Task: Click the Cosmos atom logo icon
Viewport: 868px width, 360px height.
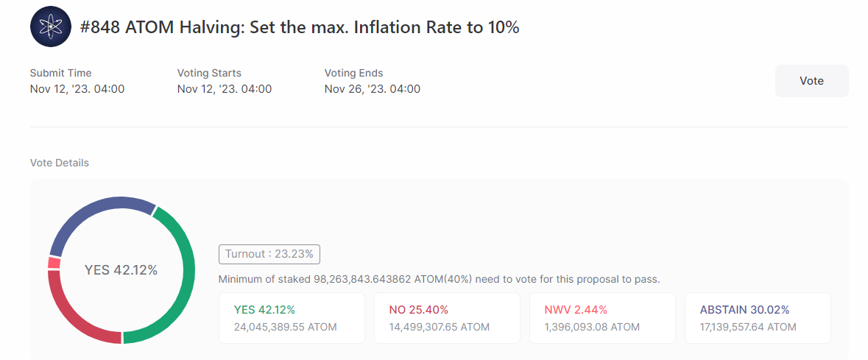Action: coord(51,27)
